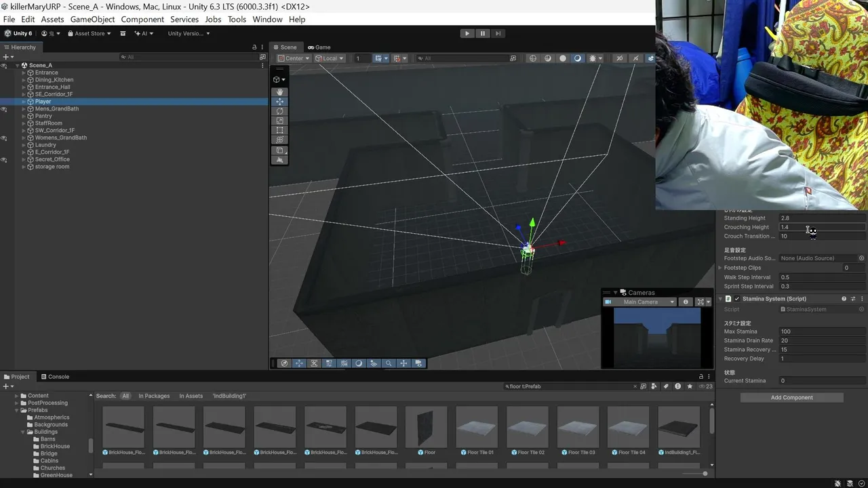Open Stamina System help icon
Viewport: 868px width, 488px height.
[x=844, y=299]
